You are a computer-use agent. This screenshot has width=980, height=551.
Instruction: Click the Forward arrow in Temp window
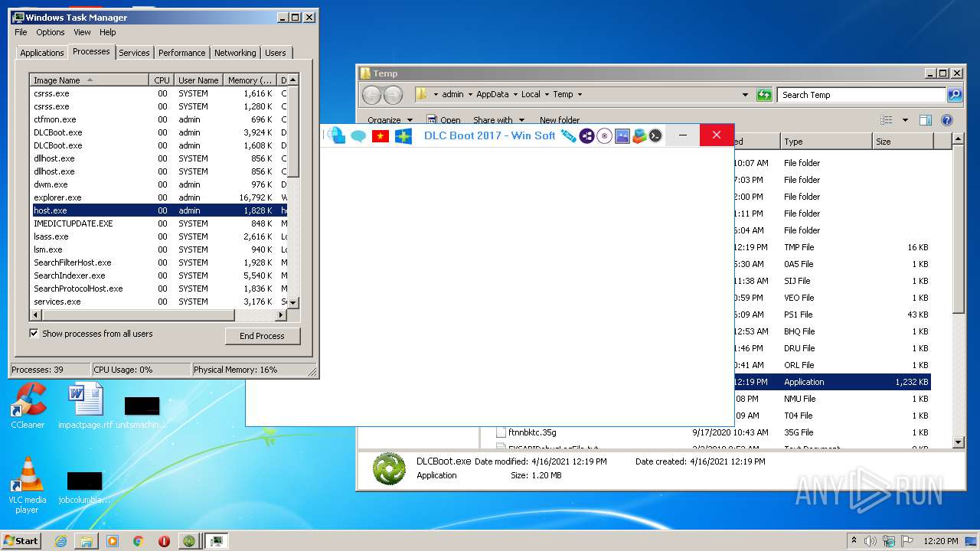click(393, 95)
